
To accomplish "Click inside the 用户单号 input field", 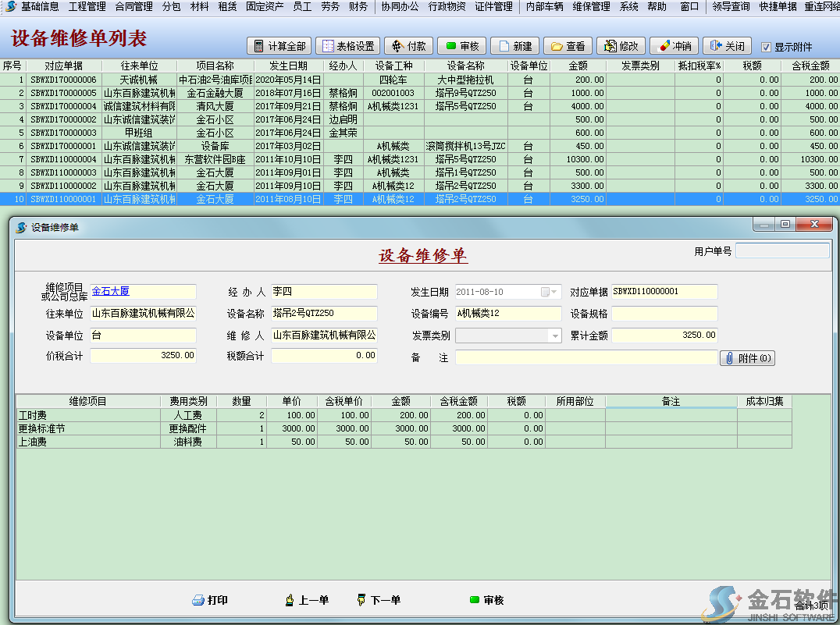I will 781,250.
